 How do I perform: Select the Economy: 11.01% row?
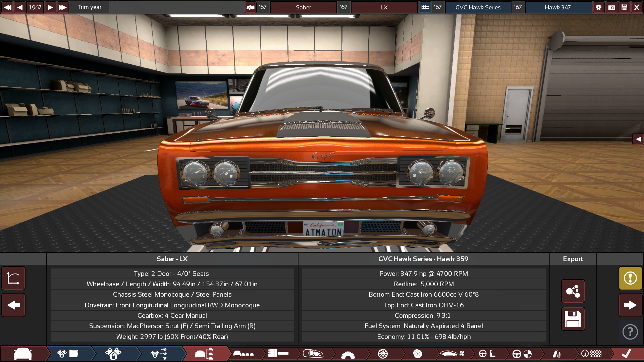coord(424,337)
